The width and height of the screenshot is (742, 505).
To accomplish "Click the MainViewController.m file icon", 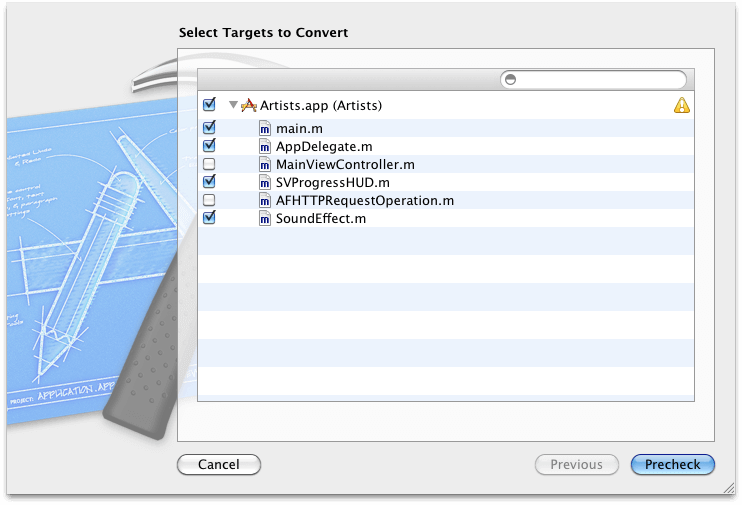I will pyautogui.click(x=265, y=164).
